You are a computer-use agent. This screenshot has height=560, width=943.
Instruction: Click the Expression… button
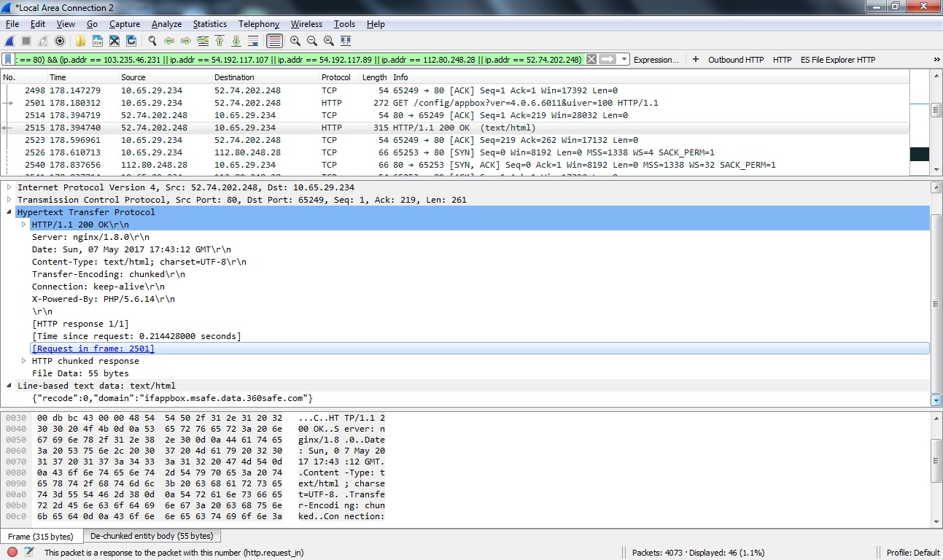[x=656, y=60]
